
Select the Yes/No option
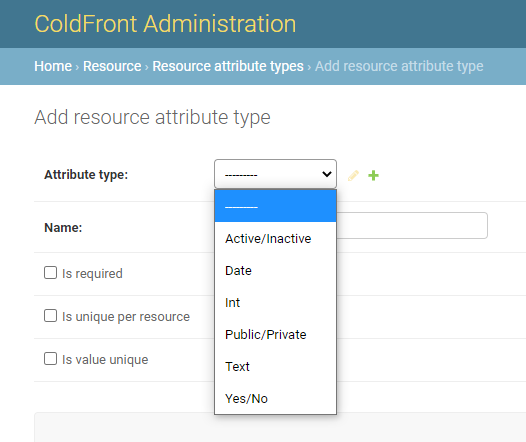pos(275,398)
